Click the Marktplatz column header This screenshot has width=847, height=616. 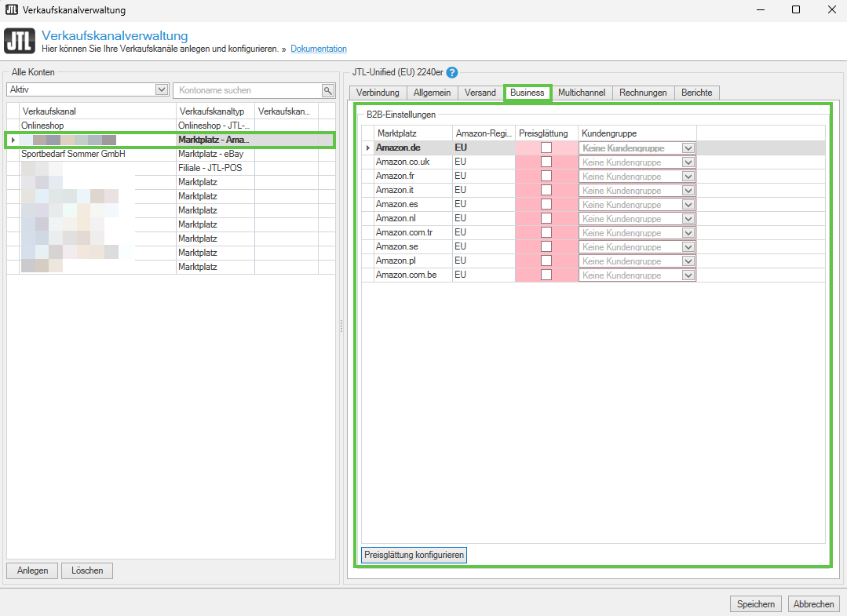(413, 133)
